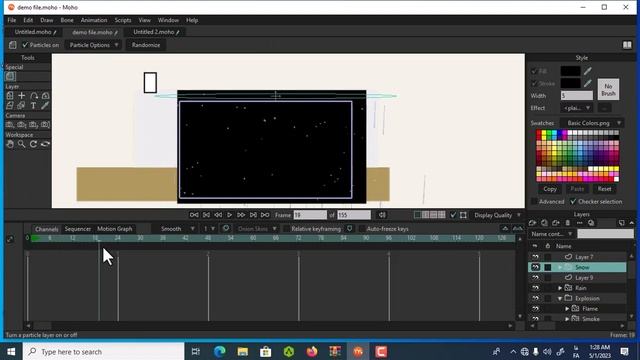Image resolution: width=640 pixels, height=360 pixels.
Task: Open the library panel icon at top right
Action: click(x=627, y=45)
